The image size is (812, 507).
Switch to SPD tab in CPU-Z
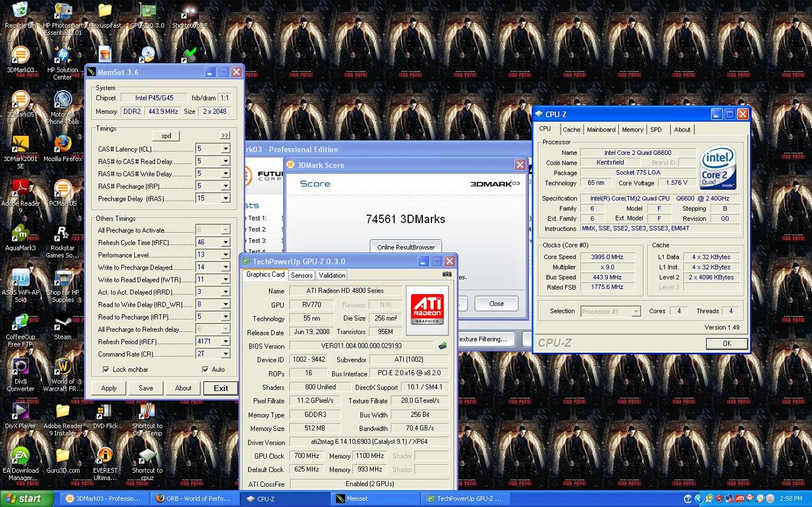coord(656,130)
